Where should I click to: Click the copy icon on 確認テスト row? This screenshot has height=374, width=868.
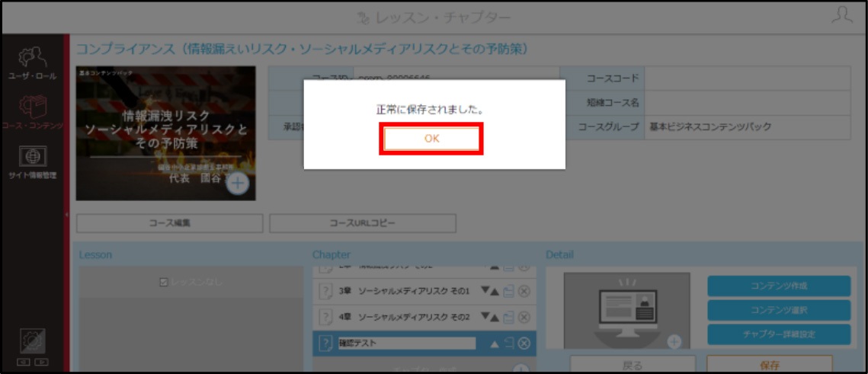pos(509,344)
